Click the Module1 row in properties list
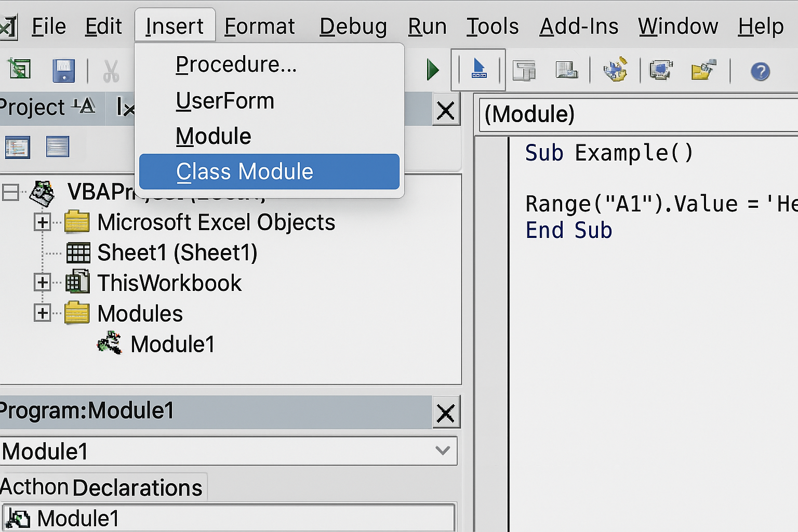This screenshot has width=798, height=532. pyautogui.click(x=229, y=518)
